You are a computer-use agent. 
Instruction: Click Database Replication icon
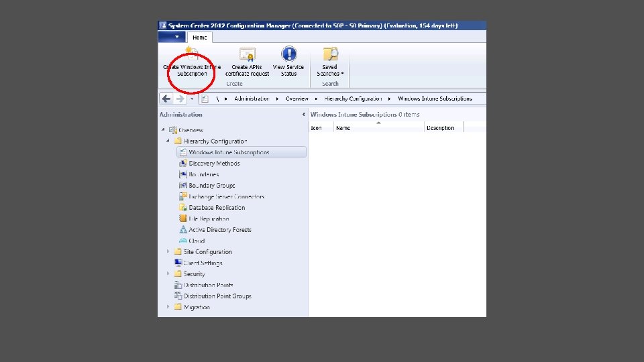182,207
